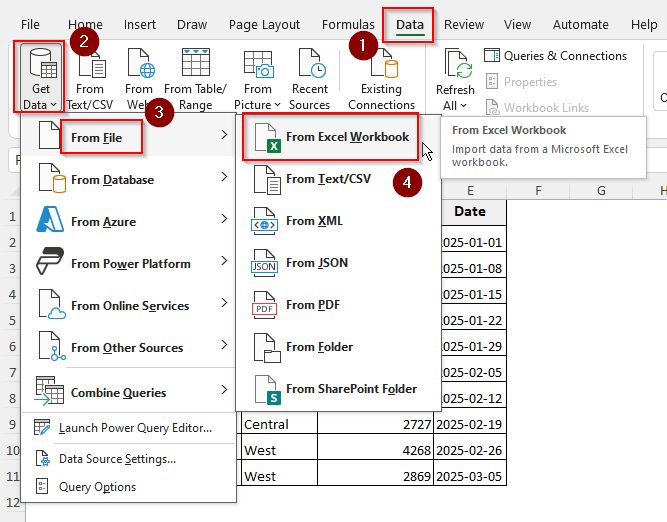This screenshot has width=667, height=522.
Task: Launch Power Query Editor
Action: 129,428
